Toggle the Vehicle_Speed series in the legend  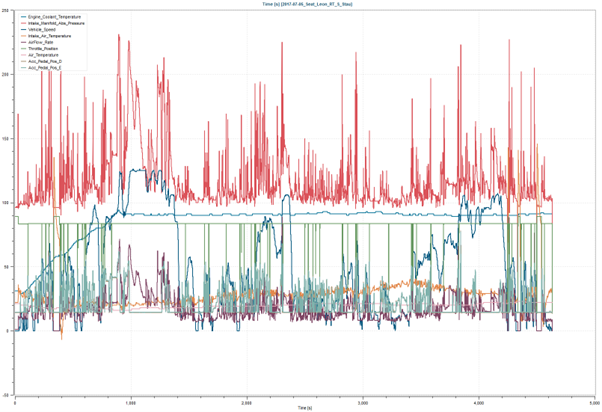[x=40, y=31]
